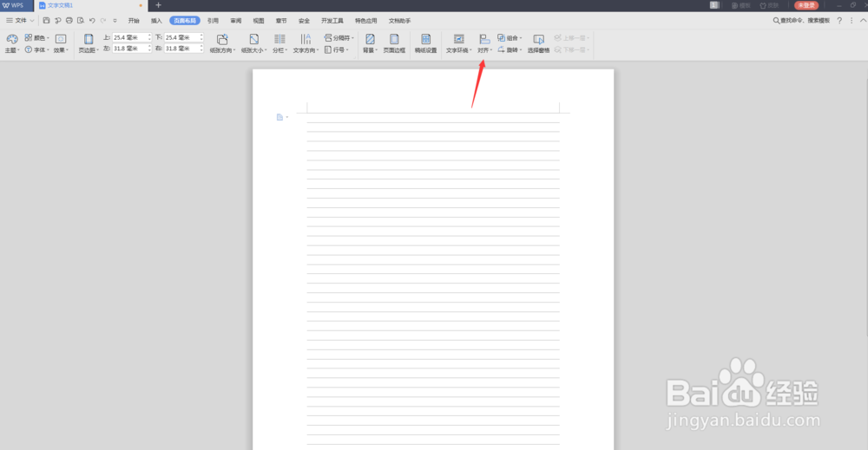This screenshot has height=450, width=868.
Task: Click the print icon in quick access toolbar
Action: tap(69, 21)
